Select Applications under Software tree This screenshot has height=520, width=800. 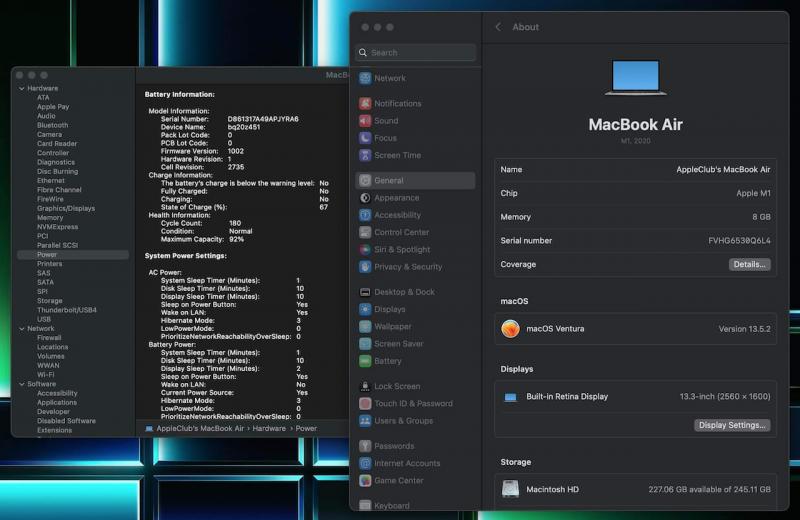pos(57,402)
